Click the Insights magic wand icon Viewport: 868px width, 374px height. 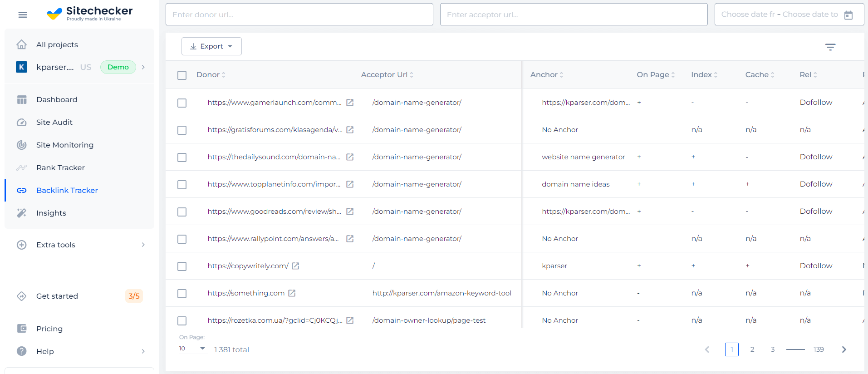(22, 213)
